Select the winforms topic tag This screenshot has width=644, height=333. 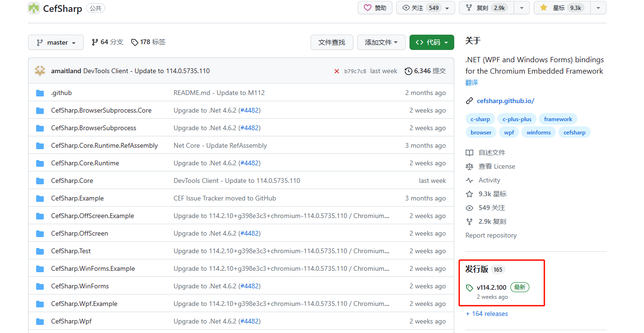coord(538,133)
